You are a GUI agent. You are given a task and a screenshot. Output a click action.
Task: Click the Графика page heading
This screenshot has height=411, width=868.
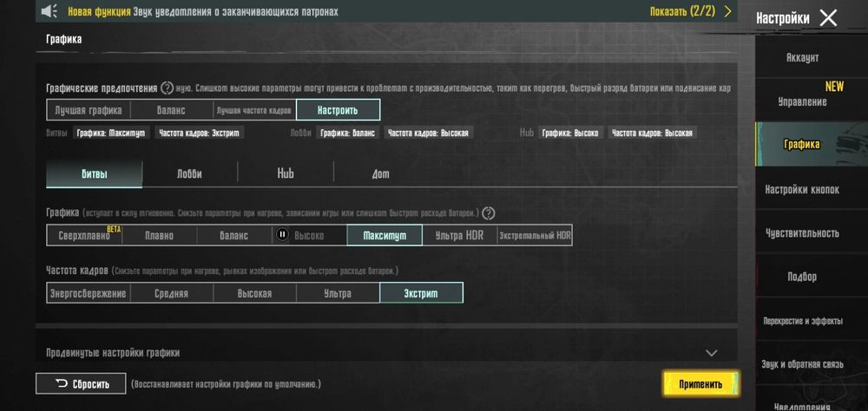[63, 39]
